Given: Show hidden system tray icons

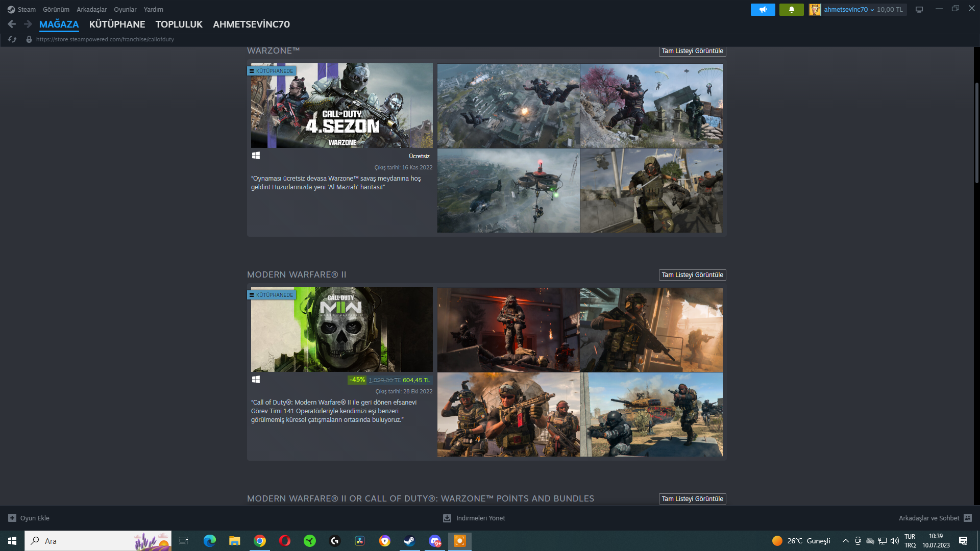Looking at the screenshot, I should (846, 541).
